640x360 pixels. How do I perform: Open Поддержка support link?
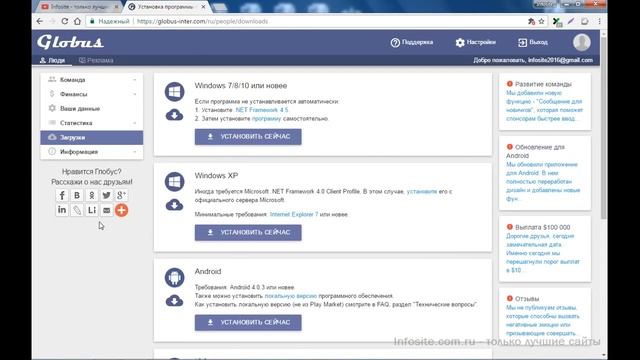412,42
